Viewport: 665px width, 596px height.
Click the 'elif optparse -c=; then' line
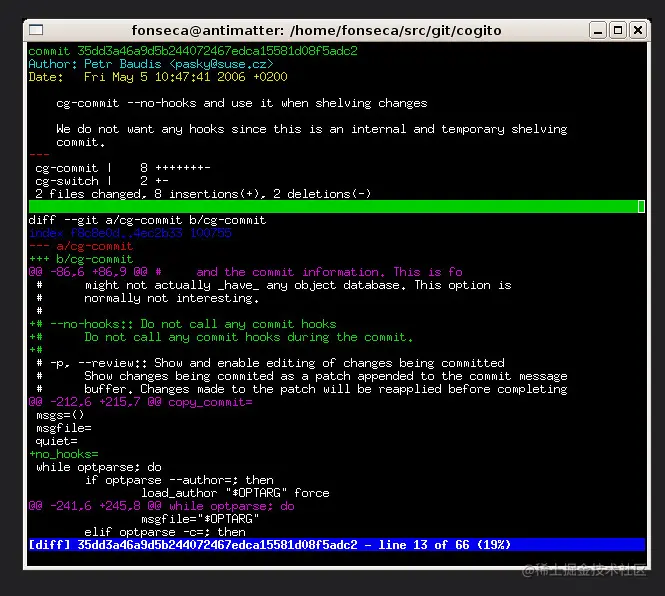165,532
